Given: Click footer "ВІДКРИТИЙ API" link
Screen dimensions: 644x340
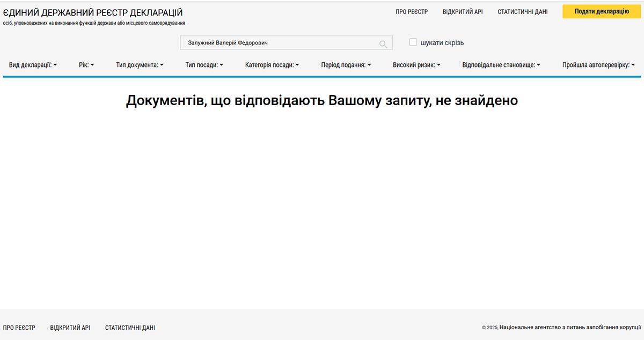Looking at the screenshot, I should tap(70, 328).
